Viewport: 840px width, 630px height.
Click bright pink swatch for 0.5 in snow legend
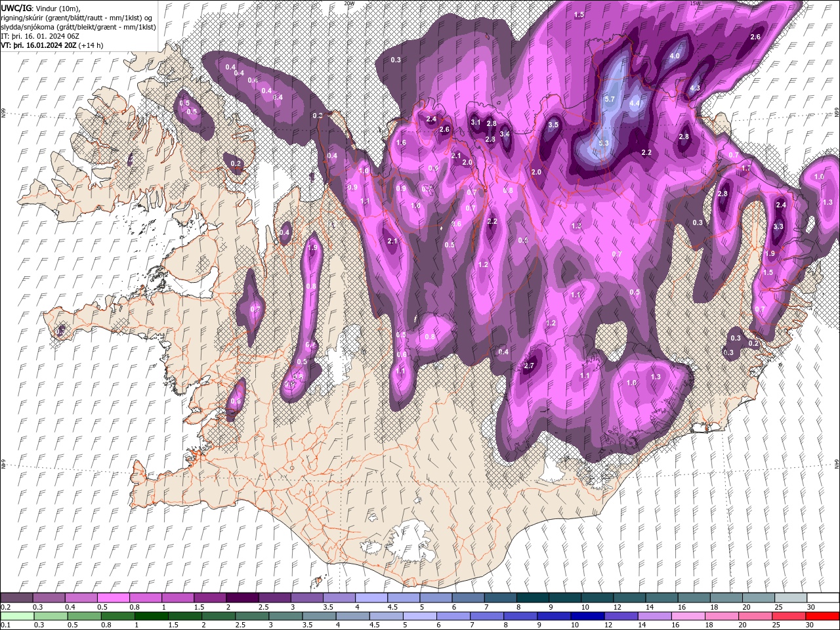pos(113,598)
